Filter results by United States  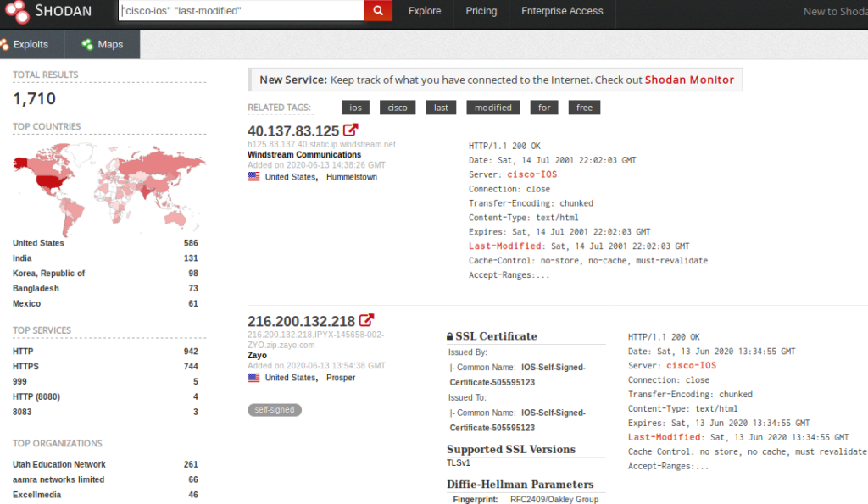coord(38,243)
